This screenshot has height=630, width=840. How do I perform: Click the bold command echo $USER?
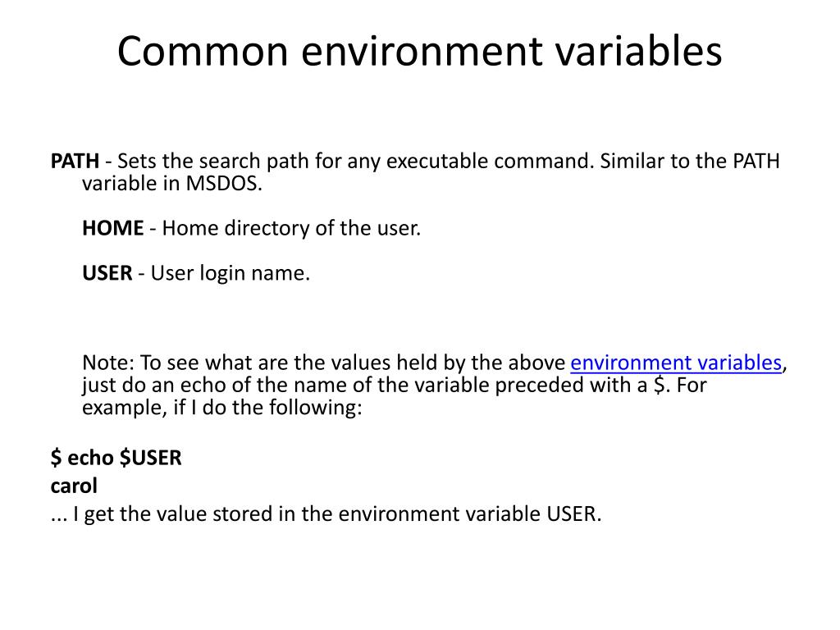click(x=116, y=458)
